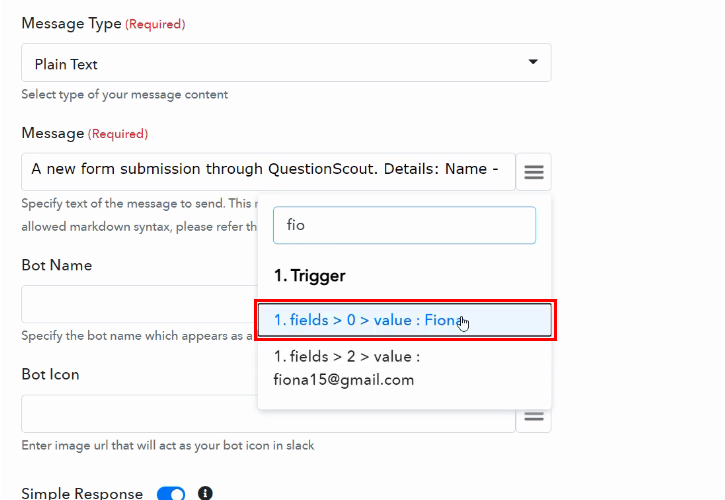Click the Bot Icon label
This screenshot has width=725, height=500.
pyautogui.click(x=50, y=374)
